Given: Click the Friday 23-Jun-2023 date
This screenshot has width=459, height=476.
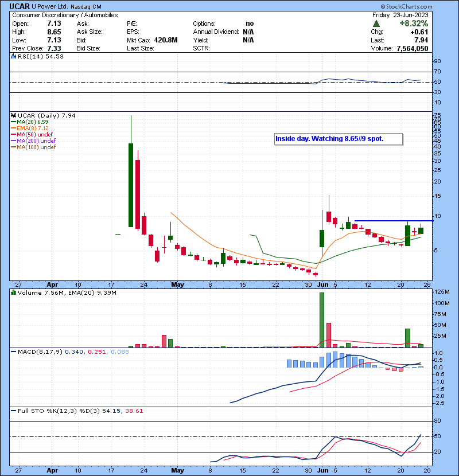Looking at the screenshot, I should click(x=400, y=15).
